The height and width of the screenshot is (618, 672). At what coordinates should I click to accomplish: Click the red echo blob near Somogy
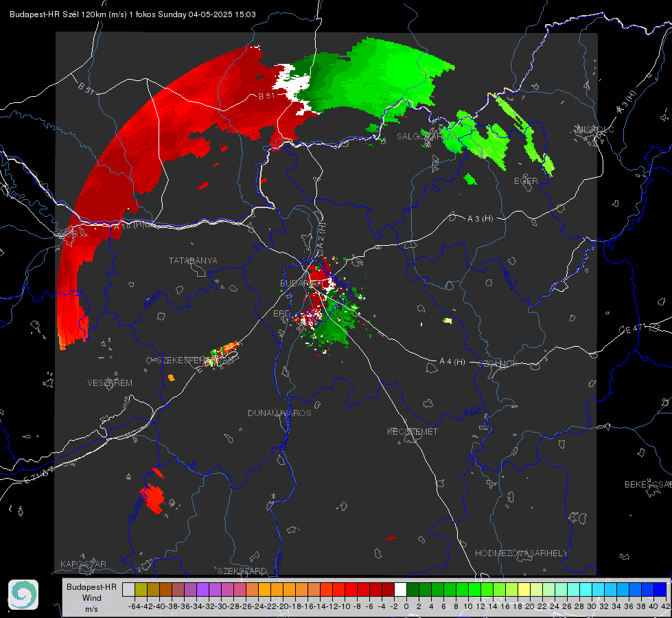pyautogui.click(x=152, y=498)
